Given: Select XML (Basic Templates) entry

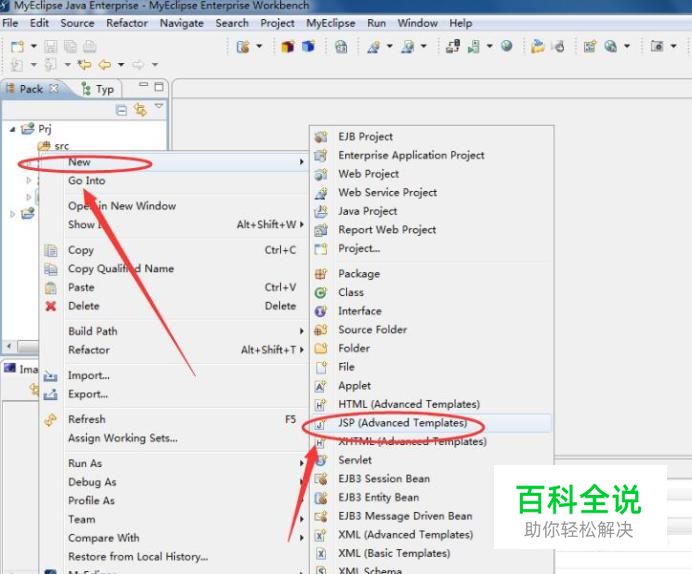Looking at the screenshot, I should [432, 553].
